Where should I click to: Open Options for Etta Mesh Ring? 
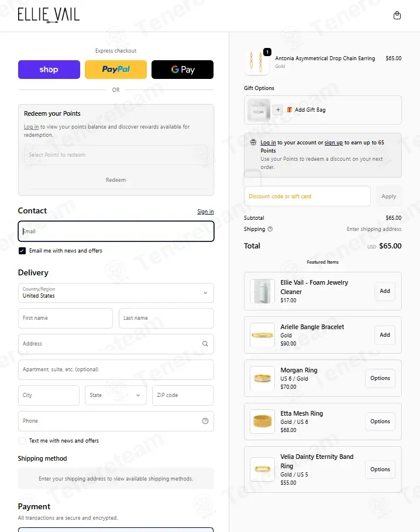coord(380,422)
